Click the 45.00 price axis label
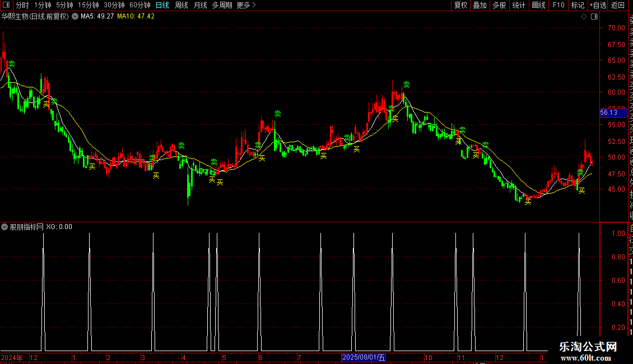 coord(616,189)
